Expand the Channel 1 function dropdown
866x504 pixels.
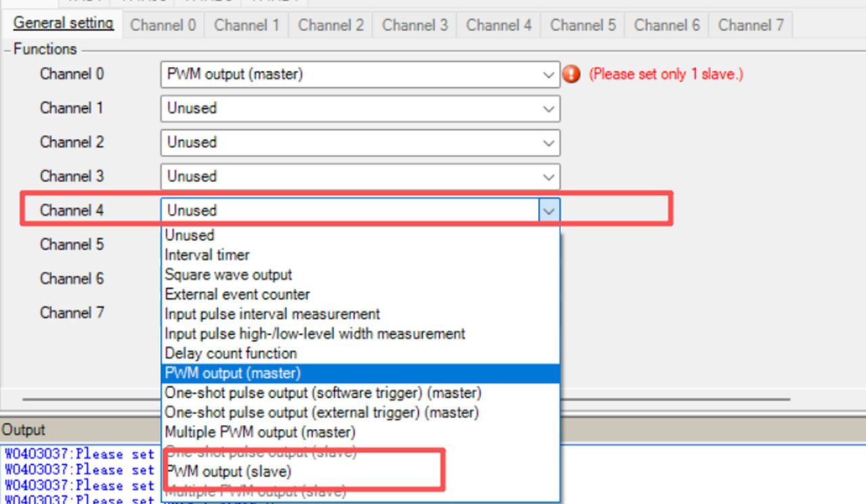[549, 108]
